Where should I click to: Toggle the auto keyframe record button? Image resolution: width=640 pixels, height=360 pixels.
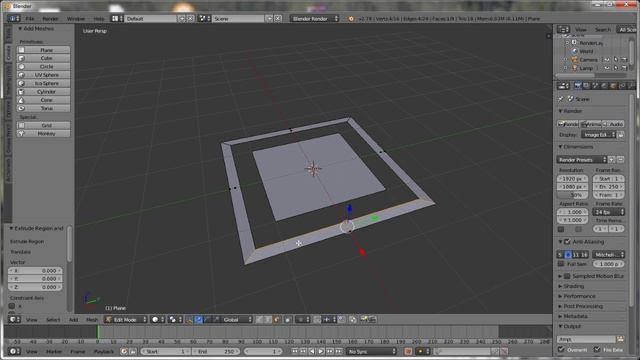pyautogui.click(x=408, y=351)
